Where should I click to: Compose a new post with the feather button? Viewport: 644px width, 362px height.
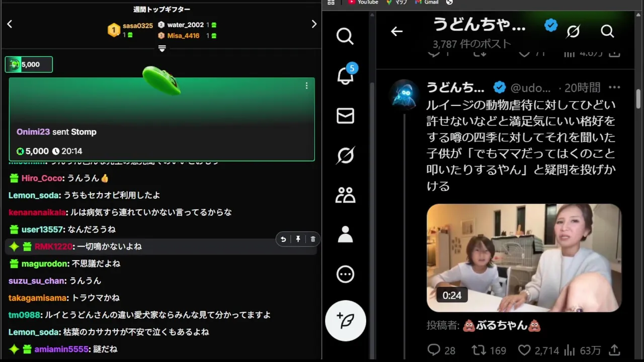point(346,321)
